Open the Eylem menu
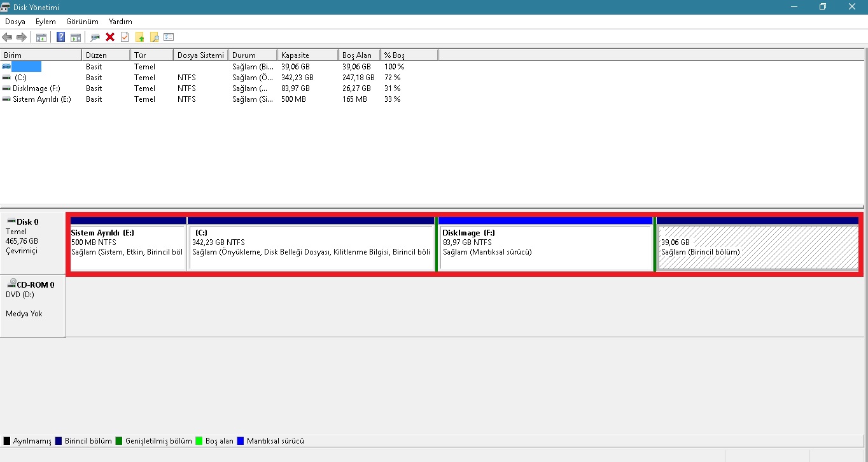Viewport: 868px width, 462px height. point(46,22)
